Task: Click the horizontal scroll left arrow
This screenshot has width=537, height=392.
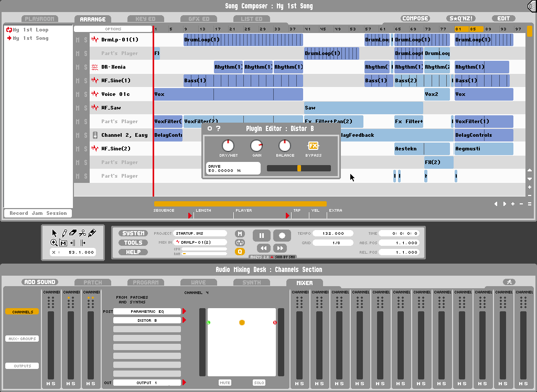Action: tap(496, 204)
